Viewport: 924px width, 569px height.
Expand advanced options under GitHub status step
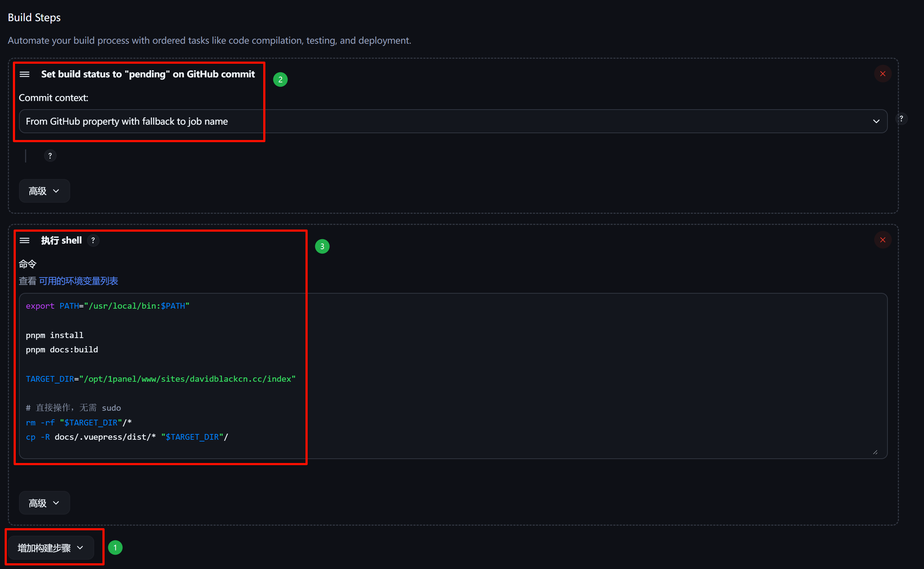pyautogui.click(x=44, y=191)
